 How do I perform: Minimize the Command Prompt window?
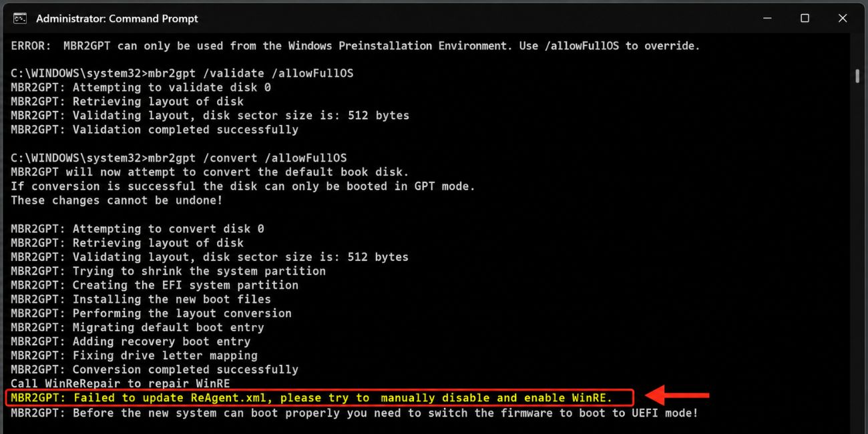coord(768,18)
